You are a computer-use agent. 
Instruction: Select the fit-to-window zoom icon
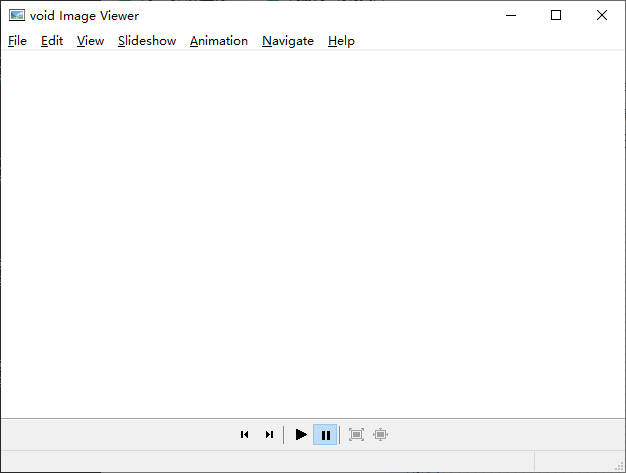tap(356, 434)
